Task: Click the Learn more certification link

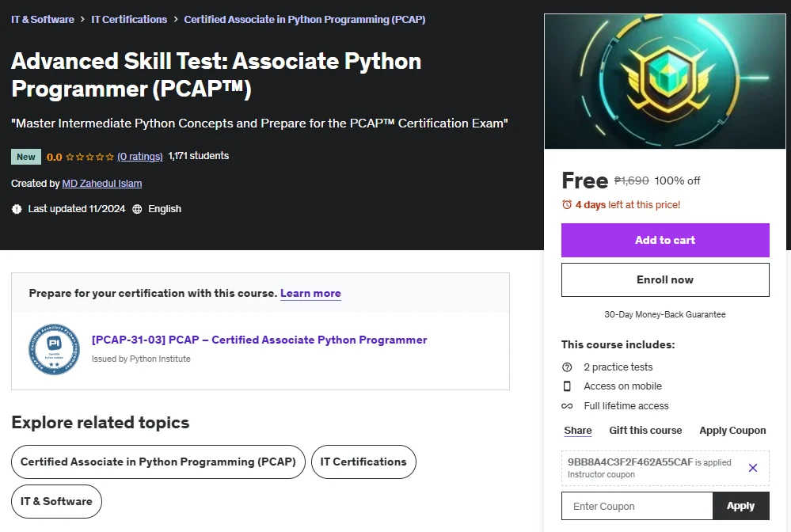Action: click(x=310, y=293)
